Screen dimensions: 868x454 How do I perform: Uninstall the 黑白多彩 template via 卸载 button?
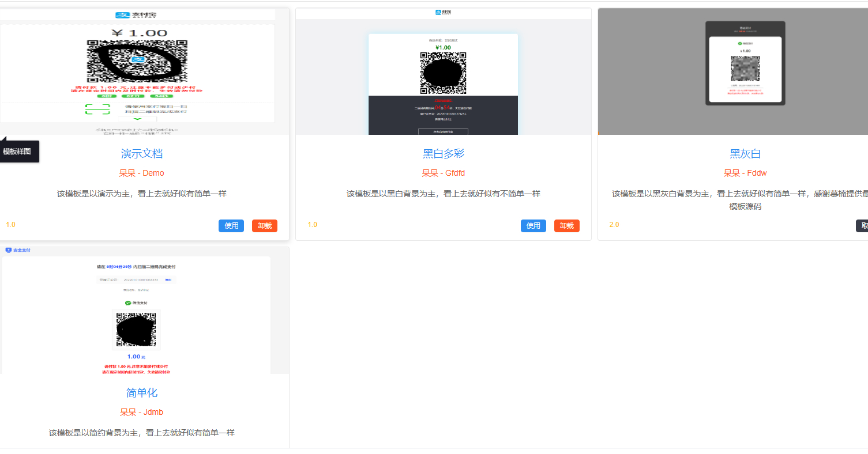tap(567, 226)
